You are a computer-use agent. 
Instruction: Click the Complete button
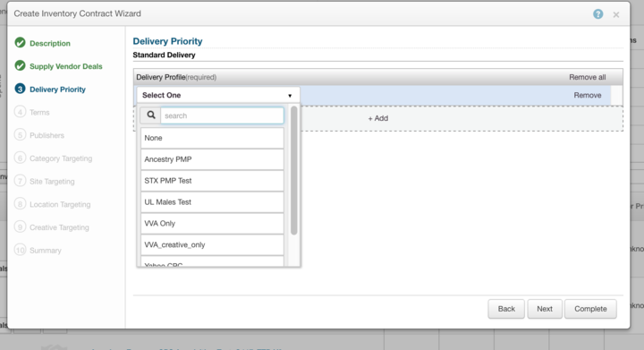coord(590,309)
